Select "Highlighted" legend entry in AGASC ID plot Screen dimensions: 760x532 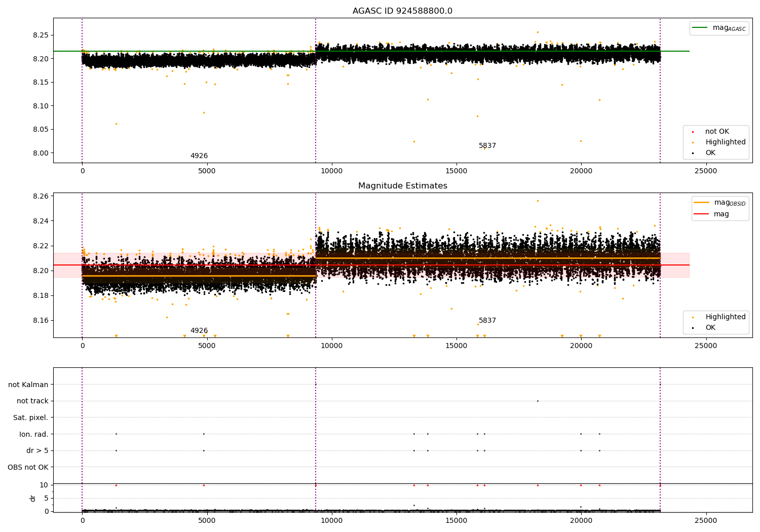[726, 142]
